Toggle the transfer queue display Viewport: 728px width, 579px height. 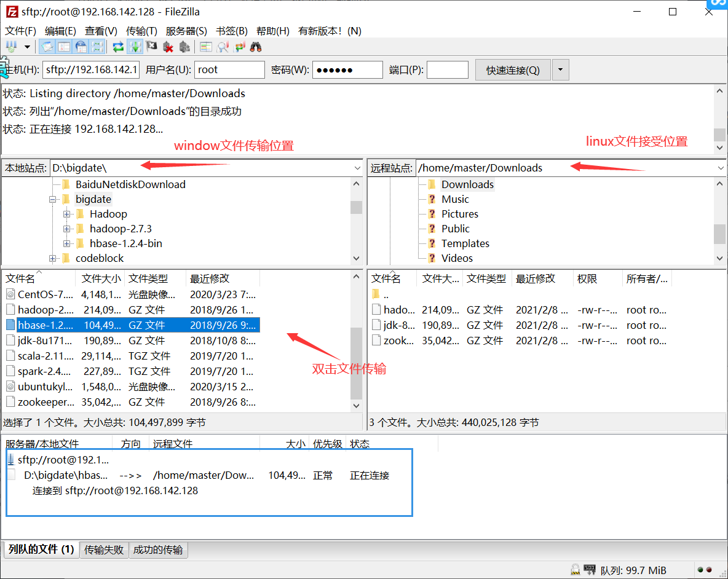tap(98, 47)
